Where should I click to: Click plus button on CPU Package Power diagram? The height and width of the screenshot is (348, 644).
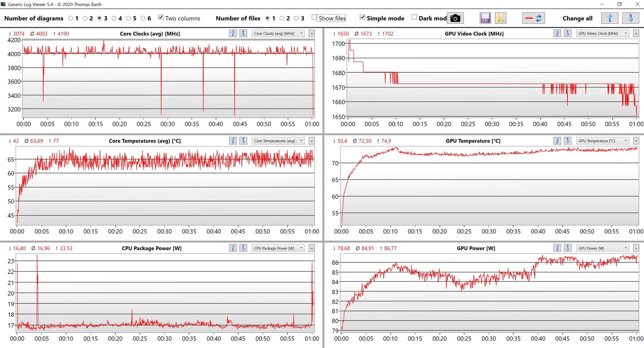[x=312, y=248]
